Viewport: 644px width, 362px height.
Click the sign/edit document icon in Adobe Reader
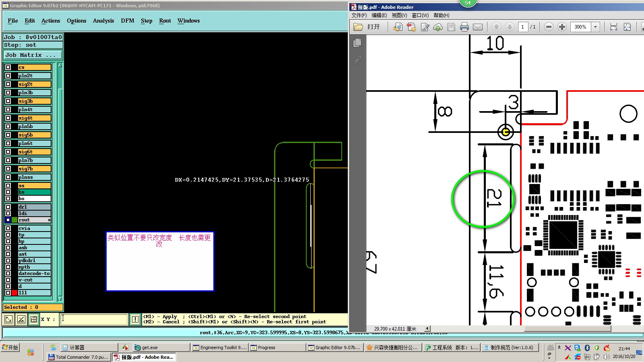pos(425,27)
